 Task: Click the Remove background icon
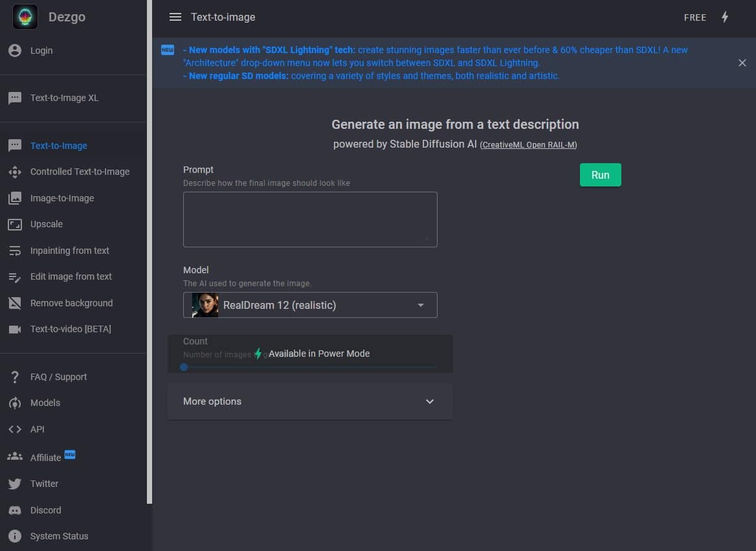[x=15, y=303]
